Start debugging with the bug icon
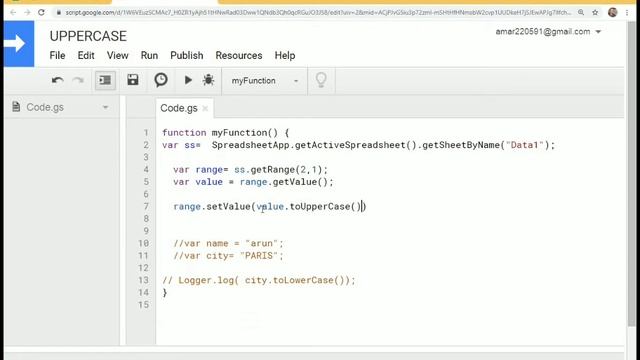This screenshot has height=360, width=640. coord(208,80)
